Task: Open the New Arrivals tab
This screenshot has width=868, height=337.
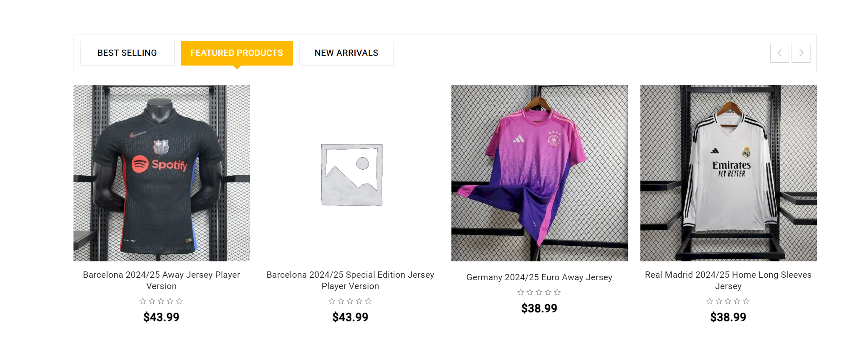Action: point(346,53)
